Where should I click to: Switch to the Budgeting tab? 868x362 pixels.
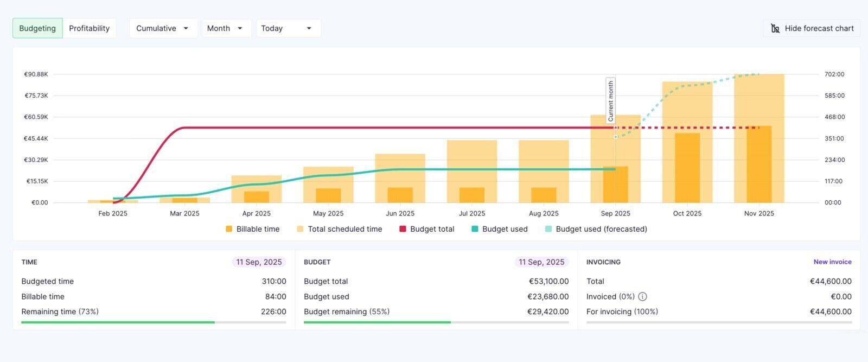coord(37,28)
